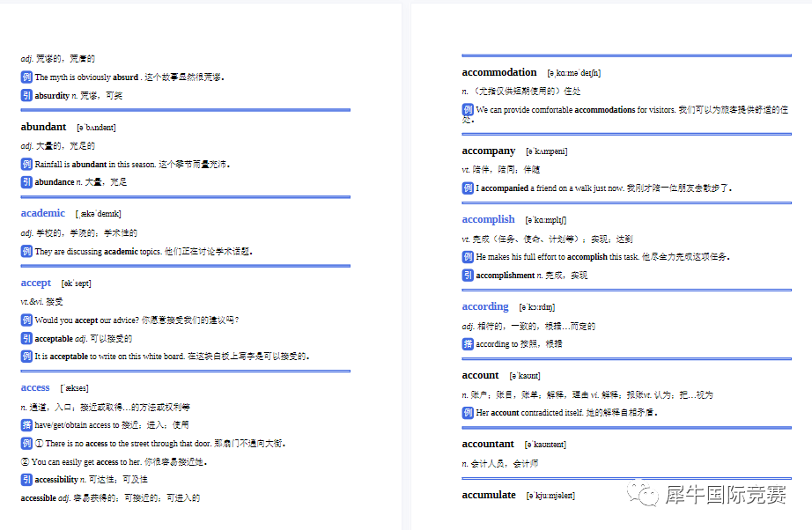Click the 'accumulate' headword at page bottom
812x530 pixels.
click(x=489, y=495)
